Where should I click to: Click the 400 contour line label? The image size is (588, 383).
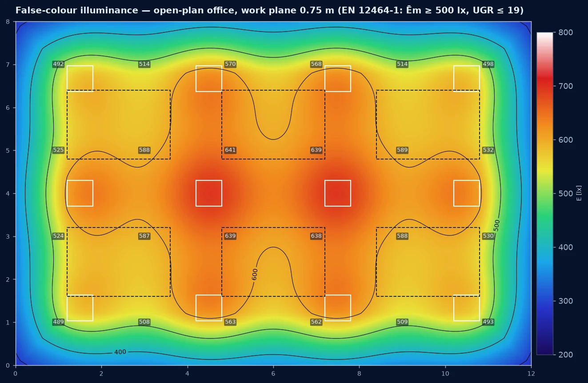point(120,352)
